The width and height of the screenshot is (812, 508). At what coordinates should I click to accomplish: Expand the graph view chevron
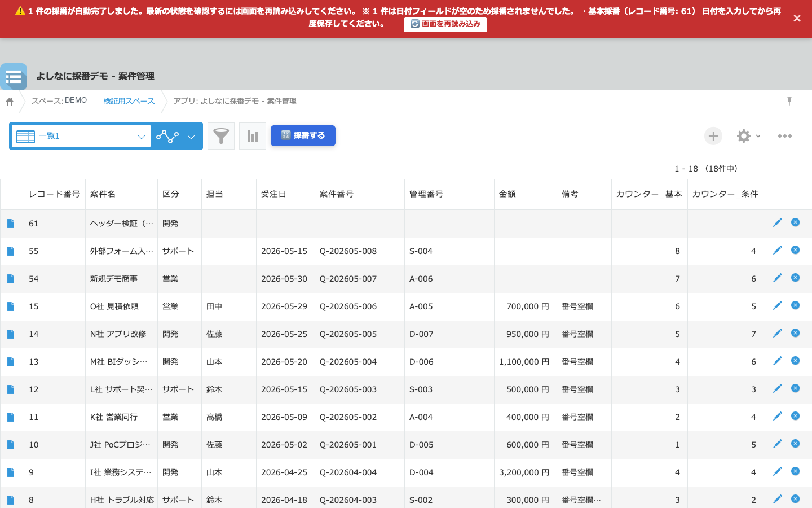(x=191, y=137)
